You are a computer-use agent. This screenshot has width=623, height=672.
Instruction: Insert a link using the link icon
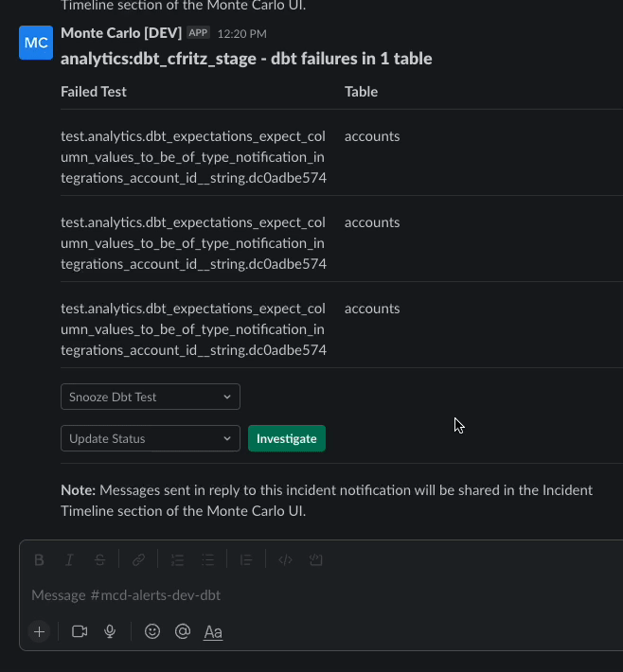(x=138, y=559)
